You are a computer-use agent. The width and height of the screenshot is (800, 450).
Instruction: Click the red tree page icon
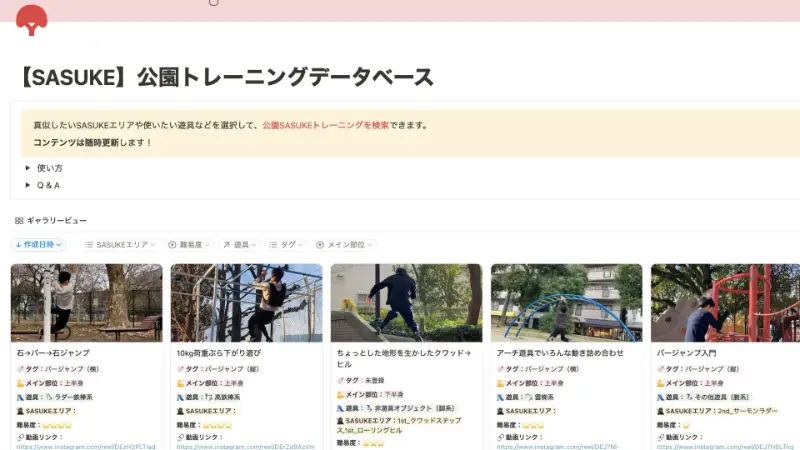point(32,19)
